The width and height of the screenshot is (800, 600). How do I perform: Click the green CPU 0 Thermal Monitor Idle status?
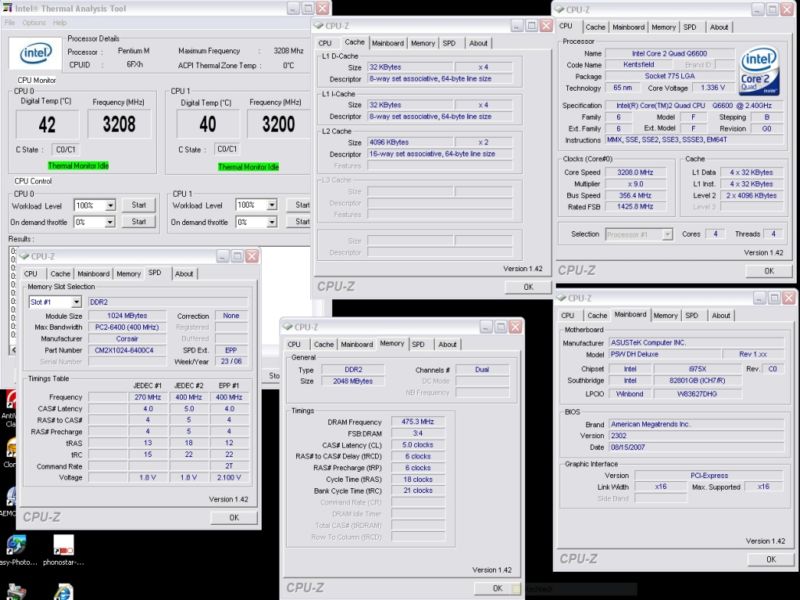pyautogui.click(x=78, y=166)
